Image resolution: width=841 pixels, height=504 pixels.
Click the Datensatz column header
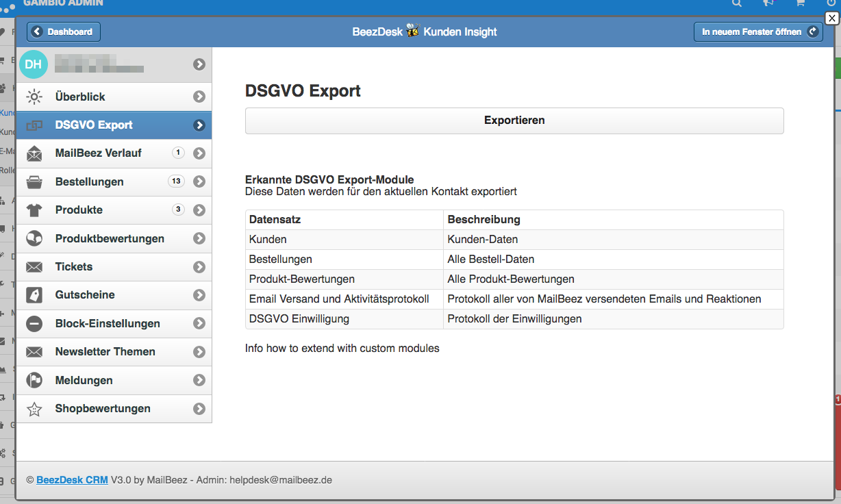[344, 220]
